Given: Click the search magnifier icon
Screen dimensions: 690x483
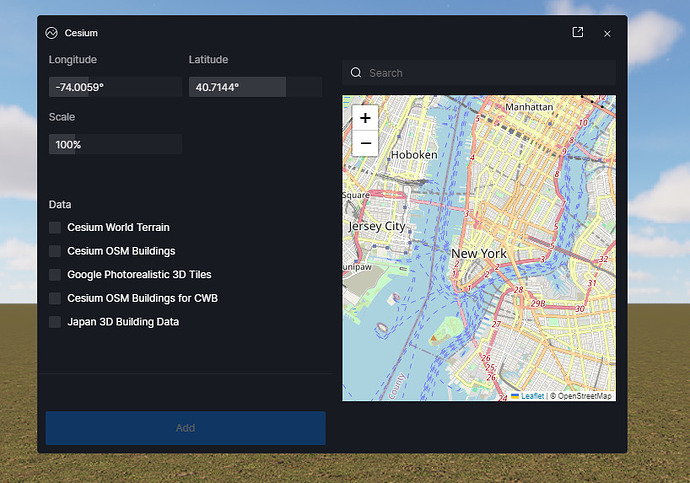Looking at the screenshot, I should pyautogui.click(x=356, y=73).
